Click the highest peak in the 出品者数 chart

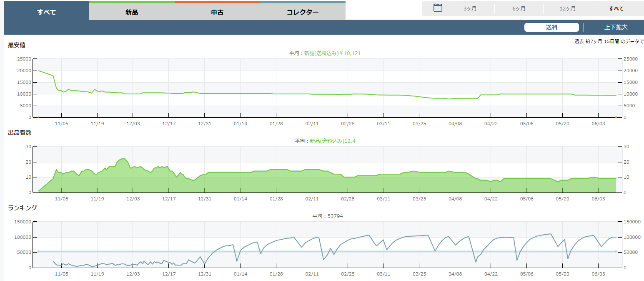(123, 159)
